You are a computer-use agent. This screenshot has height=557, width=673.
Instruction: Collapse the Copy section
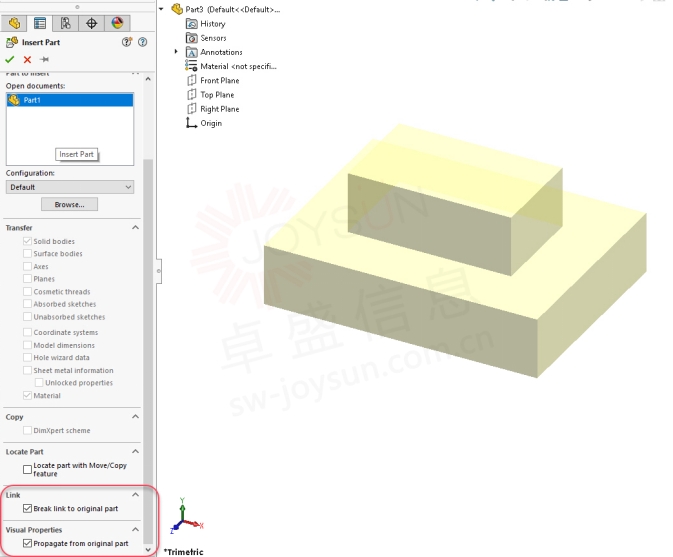[135, 417]
